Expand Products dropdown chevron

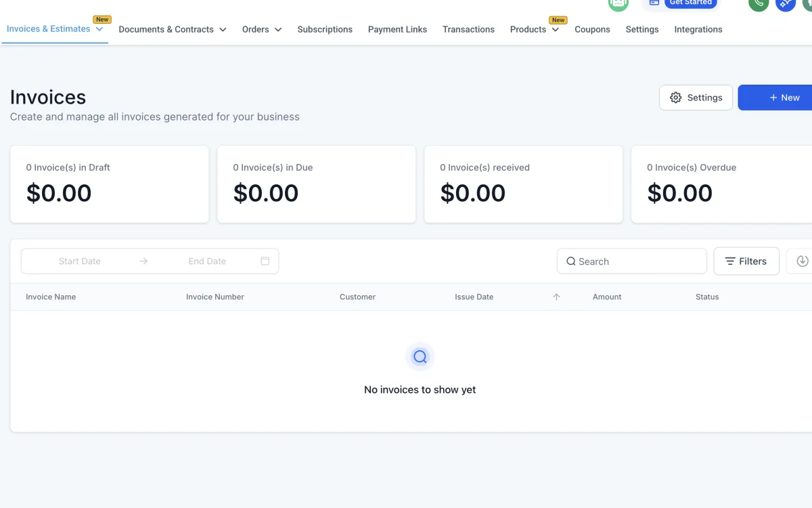pos(555,30)
